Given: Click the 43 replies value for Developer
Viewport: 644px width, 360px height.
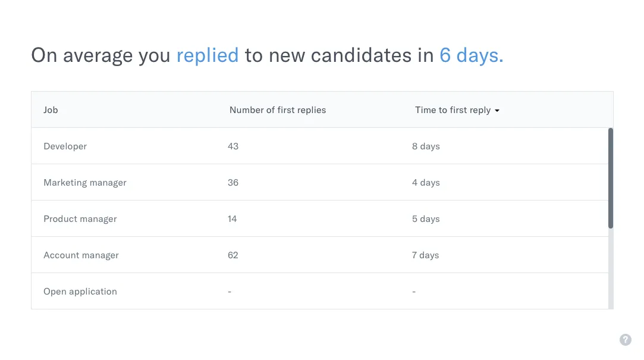Looking at the screenshot, I should tap(233, 146).
